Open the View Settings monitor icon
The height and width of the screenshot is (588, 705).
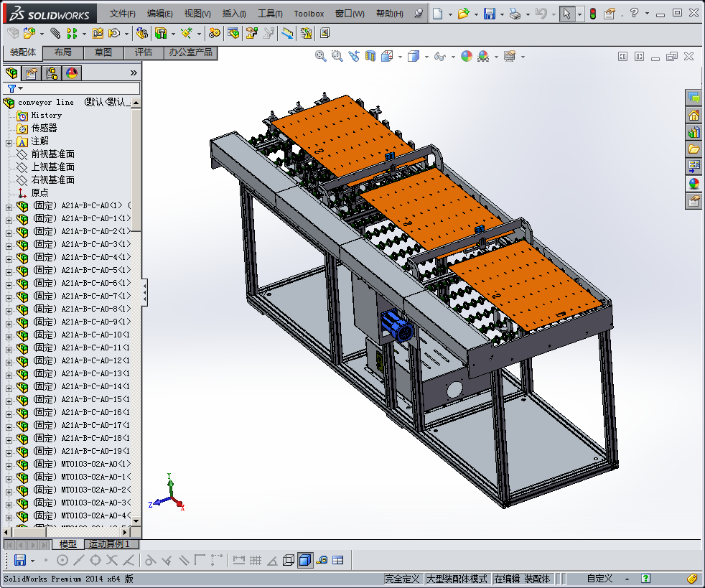(x=510, y=56)
